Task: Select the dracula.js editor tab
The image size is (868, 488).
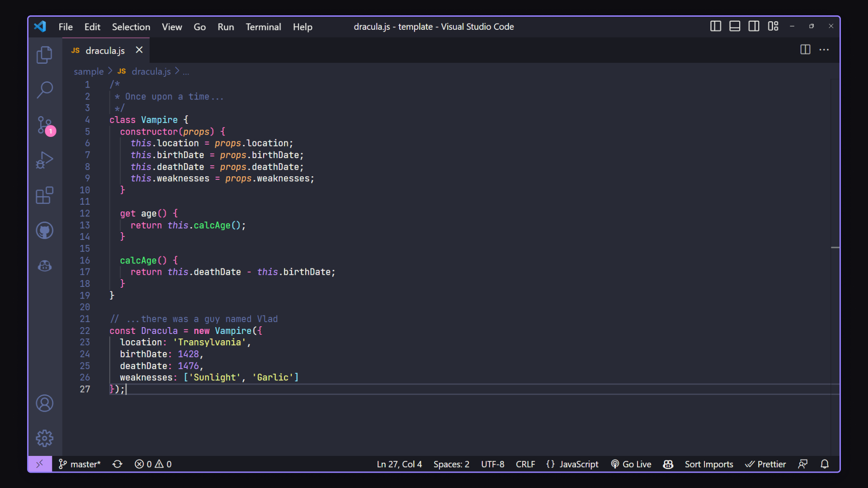Action: (105, 51)
